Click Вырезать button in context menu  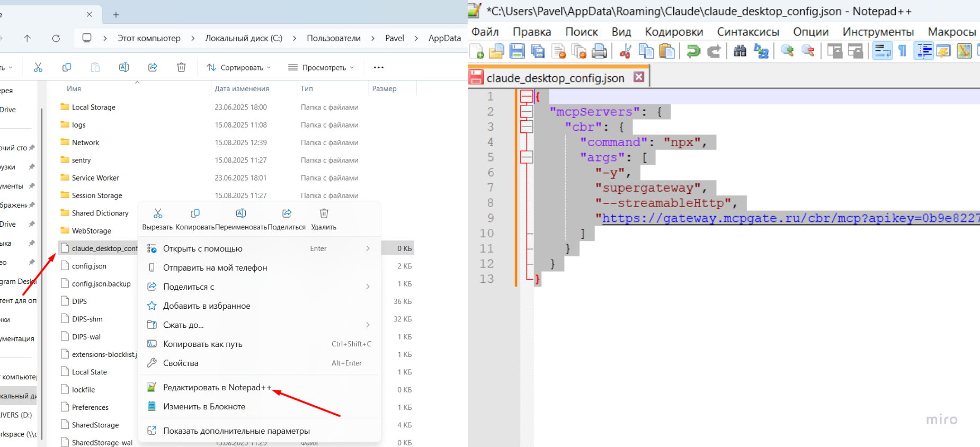[x=157, y=219]
